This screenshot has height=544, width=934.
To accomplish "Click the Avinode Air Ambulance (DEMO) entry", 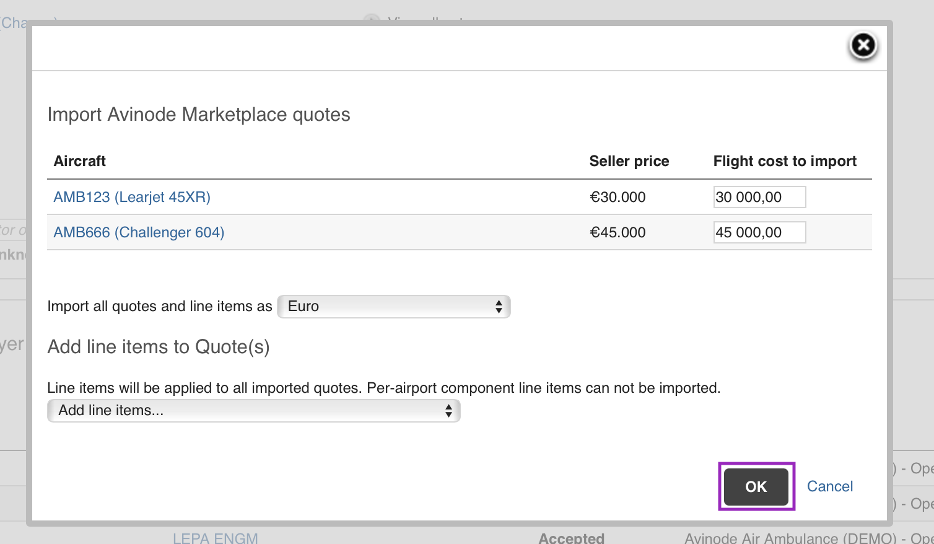I will pyautogui.click(x=790, y=538).
